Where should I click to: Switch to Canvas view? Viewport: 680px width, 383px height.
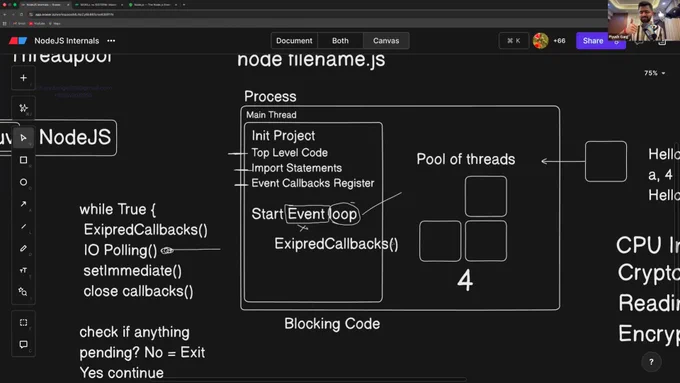click(x=386, y=41)
